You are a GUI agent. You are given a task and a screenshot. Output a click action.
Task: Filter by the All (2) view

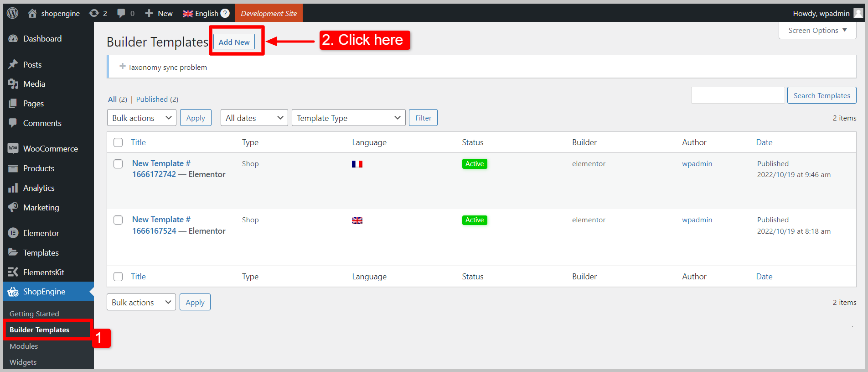tap(117, 100)
